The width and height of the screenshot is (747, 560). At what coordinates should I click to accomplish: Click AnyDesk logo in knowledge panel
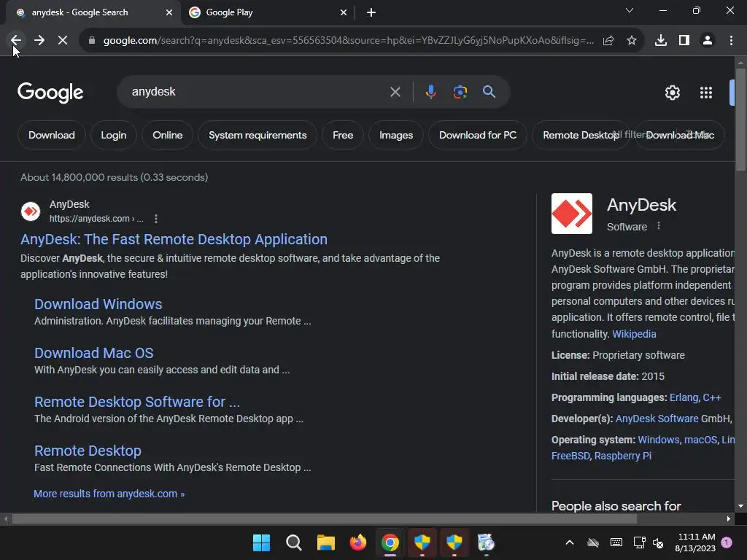[572, 214]
